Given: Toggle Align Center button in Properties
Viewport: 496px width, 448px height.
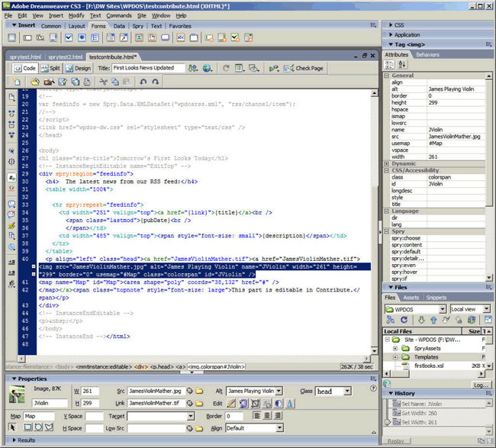Looking at the screenshot, I should (267, 415).
